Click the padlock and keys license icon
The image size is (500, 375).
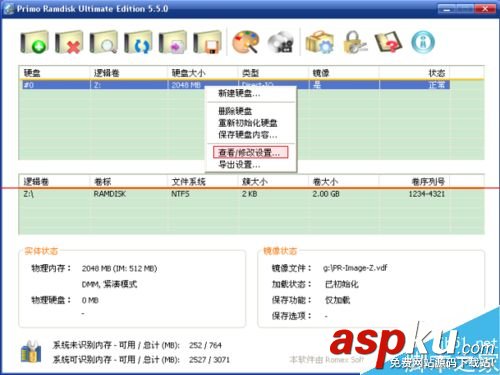click(x=355, y=42)
